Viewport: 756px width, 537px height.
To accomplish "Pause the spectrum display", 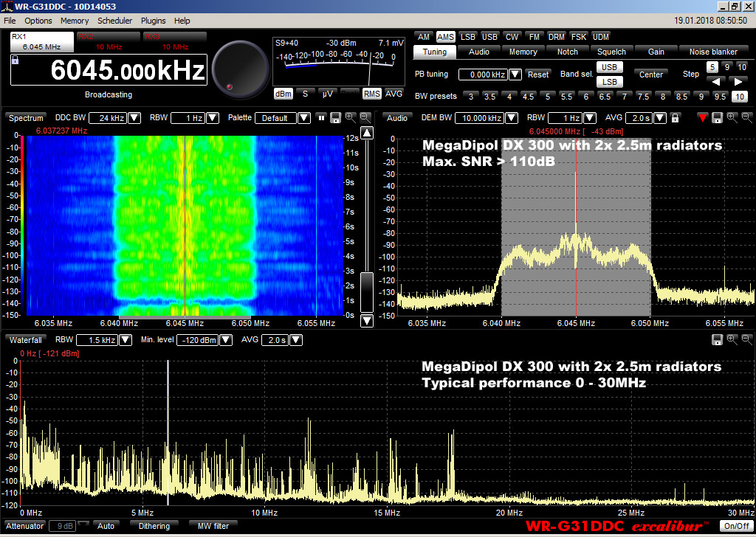I will coord(321,117).
